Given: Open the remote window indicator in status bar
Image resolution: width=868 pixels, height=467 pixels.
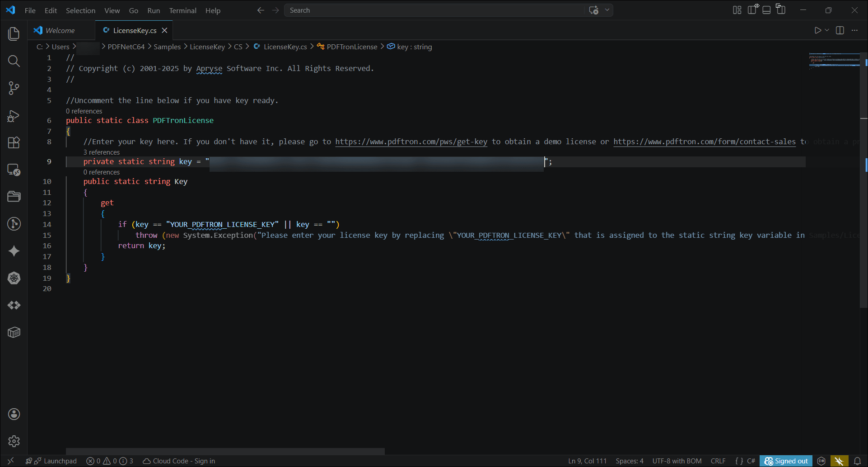Looking at the screenshot, I should 10,461.
